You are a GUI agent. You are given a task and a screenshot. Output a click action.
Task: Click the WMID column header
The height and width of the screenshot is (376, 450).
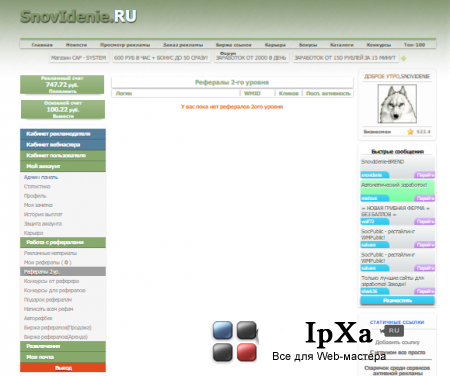[x=252, y=94]
